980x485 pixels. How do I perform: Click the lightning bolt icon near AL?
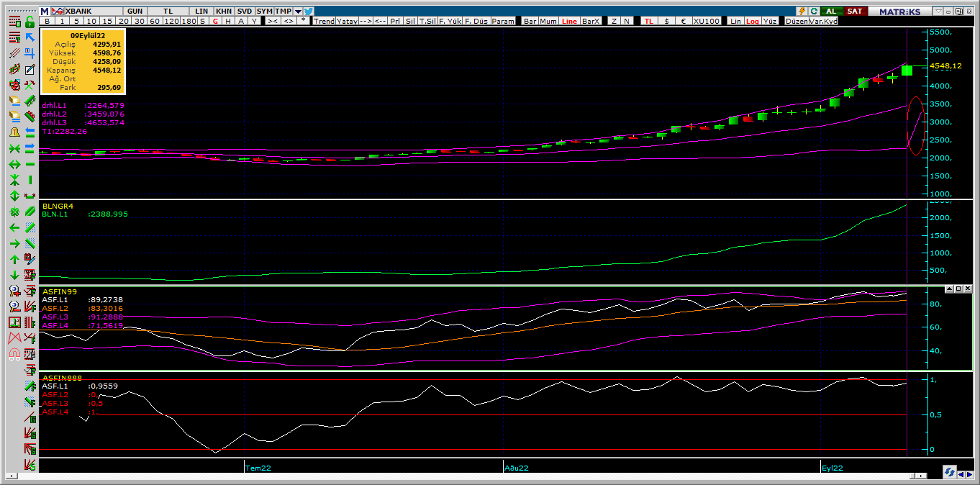802,12
